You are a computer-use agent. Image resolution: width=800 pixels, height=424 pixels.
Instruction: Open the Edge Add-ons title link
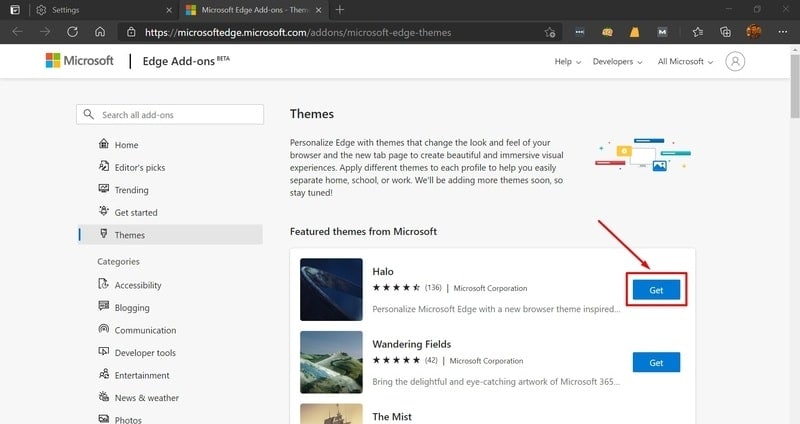point(186,61)
